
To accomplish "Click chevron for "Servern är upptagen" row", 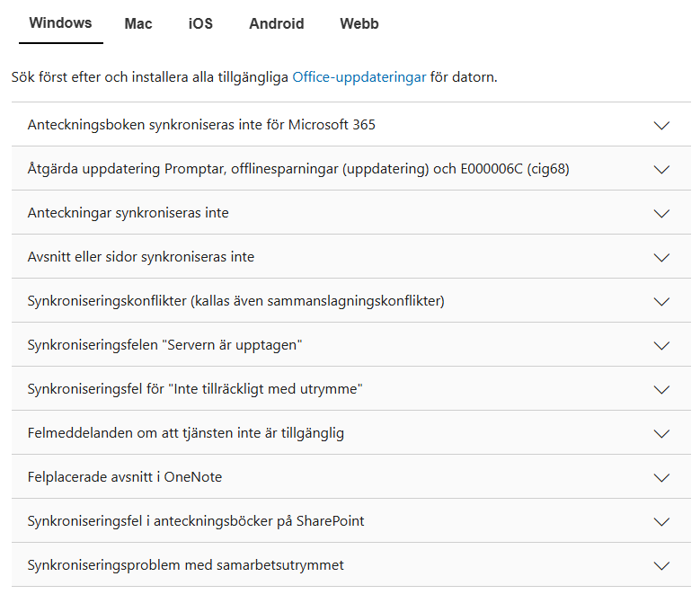I will pyautogui.click(x=661, y=345).
